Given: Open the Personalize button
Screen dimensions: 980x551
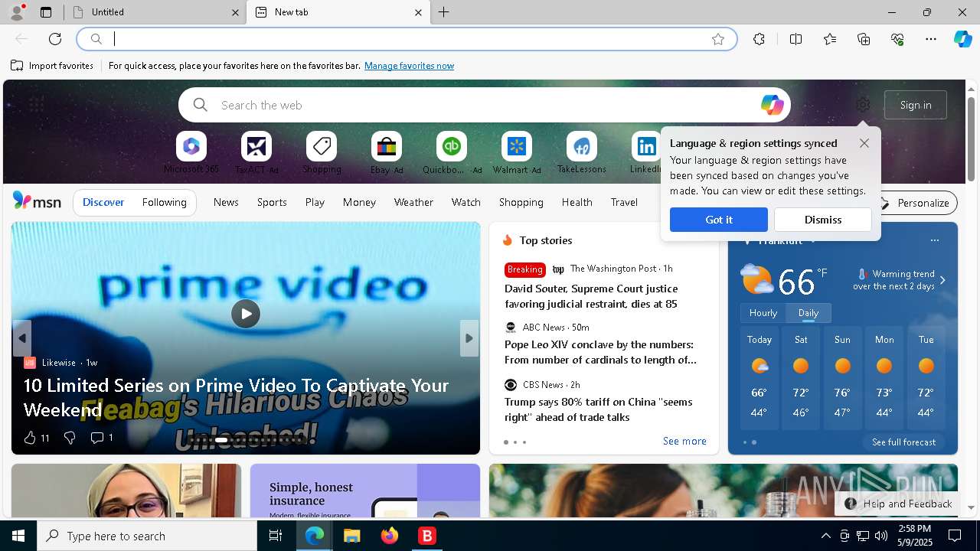Looking at the screenshot, I should coord(915,203).
